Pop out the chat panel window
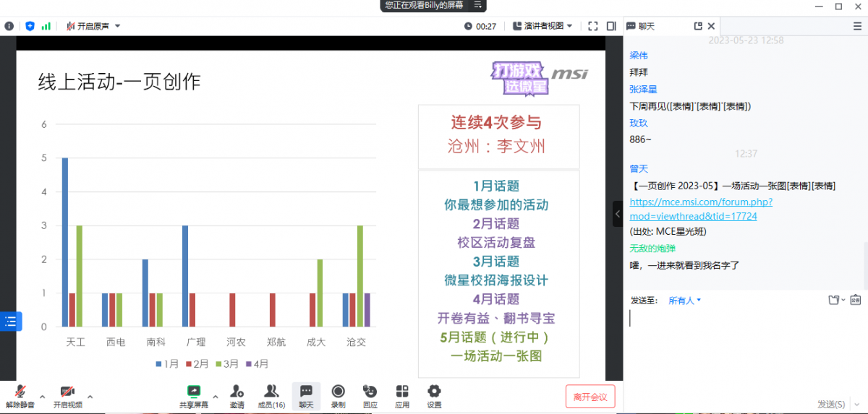 click(698, 26)
